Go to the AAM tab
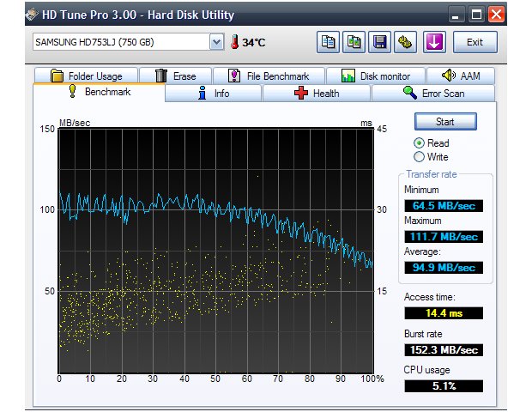 pos(461,76)
